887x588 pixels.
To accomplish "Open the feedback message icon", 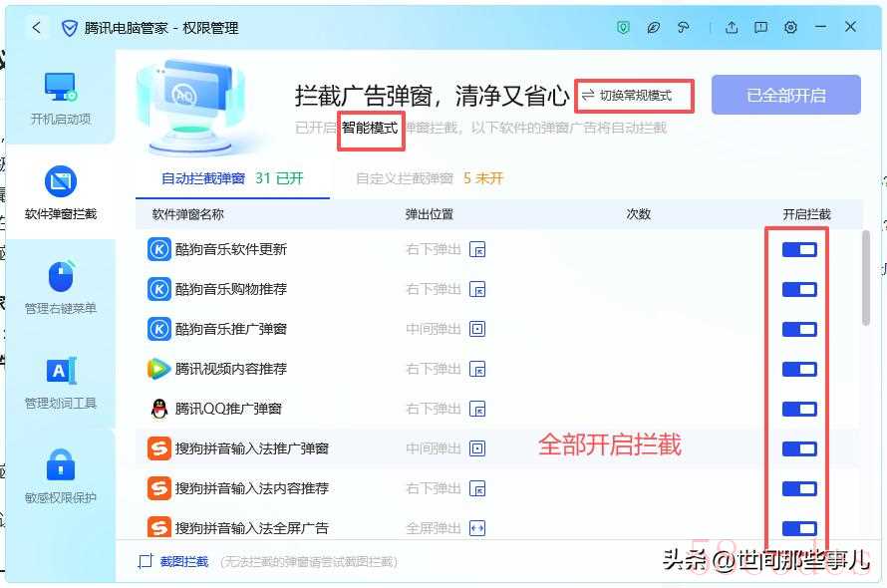I will pyautogui.click(x=760, y=27).
